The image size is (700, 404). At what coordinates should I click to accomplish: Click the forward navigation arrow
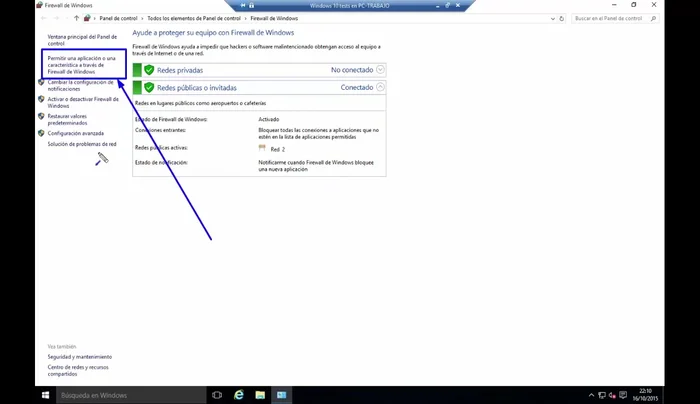point(56,18)
